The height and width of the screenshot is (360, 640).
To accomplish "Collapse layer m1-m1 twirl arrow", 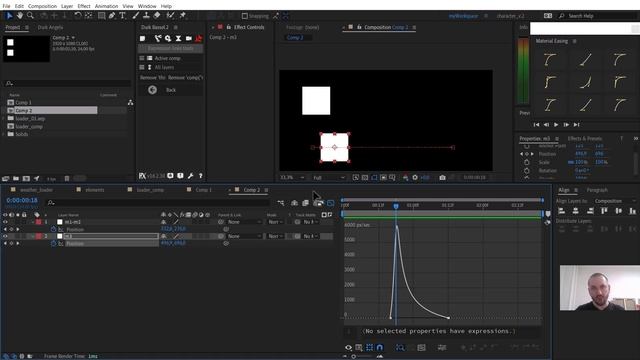I will (x=32, y=222).
